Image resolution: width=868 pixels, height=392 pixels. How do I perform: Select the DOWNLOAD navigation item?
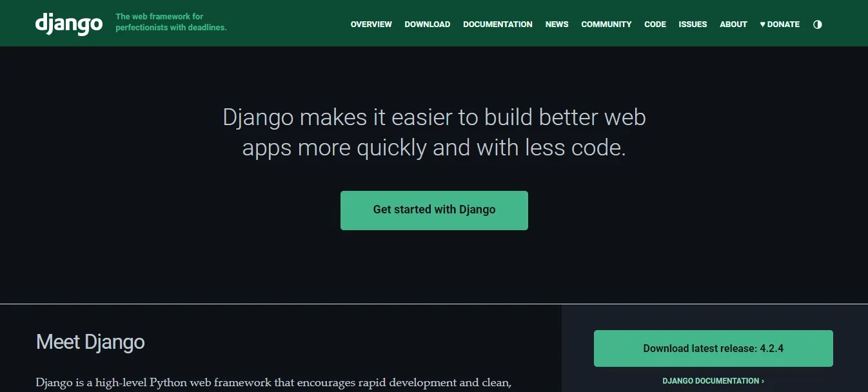point(427,24)
